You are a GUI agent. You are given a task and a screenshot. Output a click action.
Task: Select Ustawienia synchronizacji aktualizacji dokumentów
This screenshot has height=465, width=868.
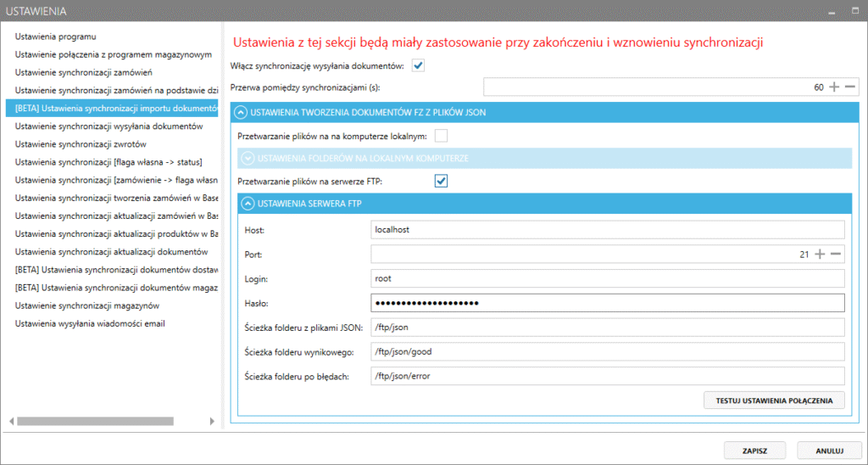coord(112,252)
